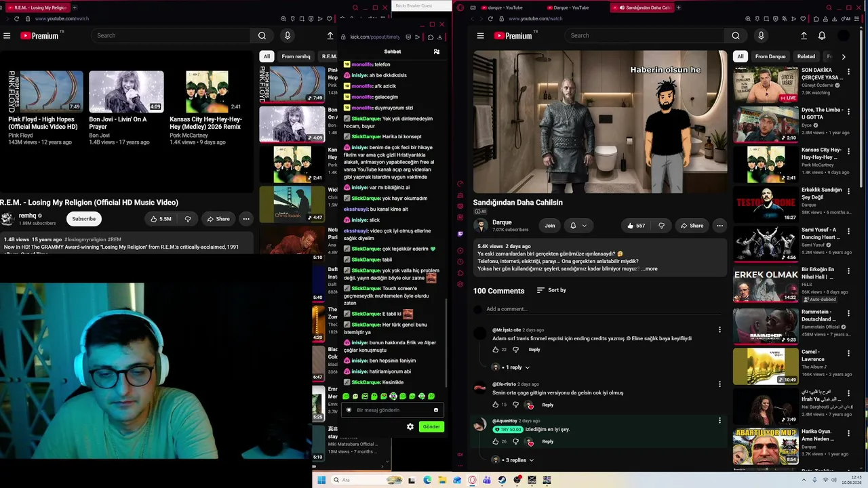This screenshot has height=488, width=868.
Task: Open more actions for the Darque video
Action: point(719,226)
